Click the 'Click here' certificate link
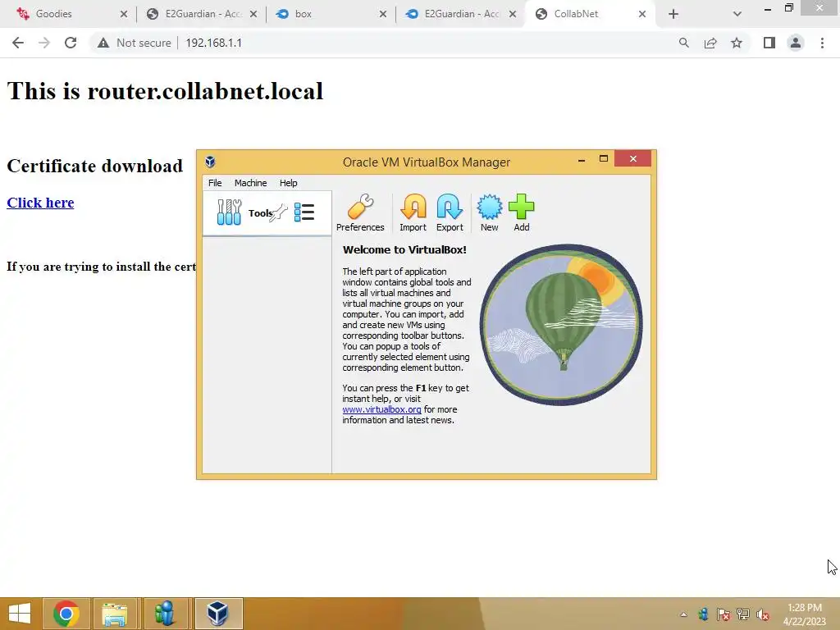The image size is (840, 630). [40, 203]
